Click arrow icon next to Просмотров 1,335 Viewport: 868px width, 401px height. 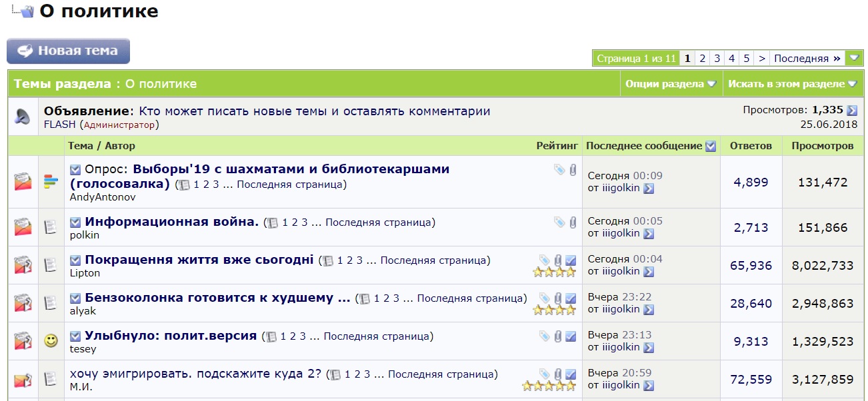[x=852, y=111]
